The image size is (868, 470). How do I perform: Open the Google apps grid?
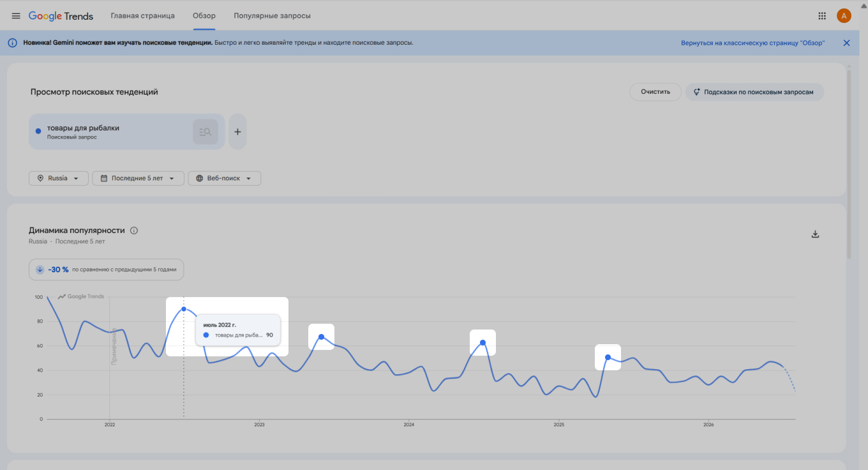(x=822, y=16)
